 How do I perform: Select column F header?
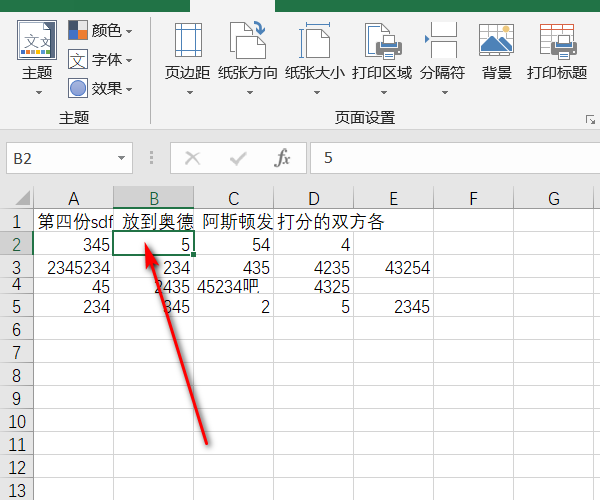473,198
